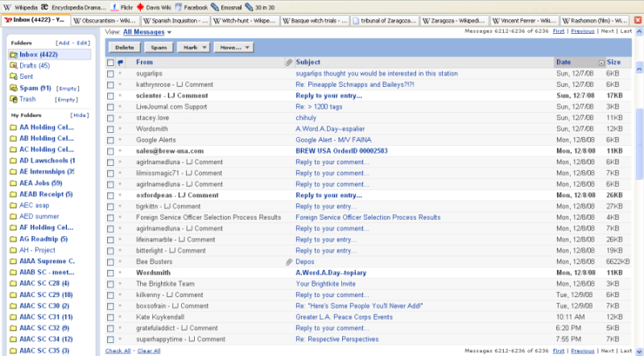This screenshot has width=644, height=356.
Task: Click the Delete button
Action: point(125,48)
